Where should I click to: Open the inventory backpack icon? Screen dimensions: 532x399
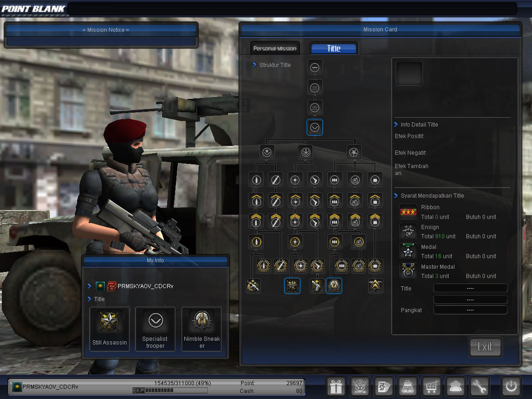408,386
